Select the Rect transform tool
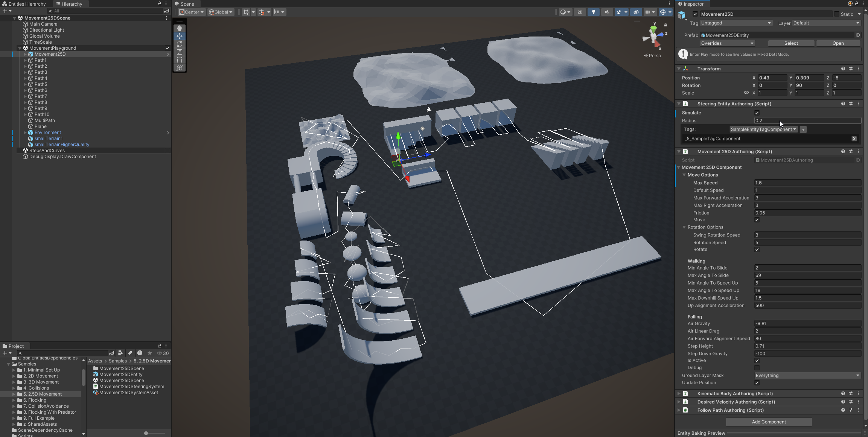 [x=180, y=60]
